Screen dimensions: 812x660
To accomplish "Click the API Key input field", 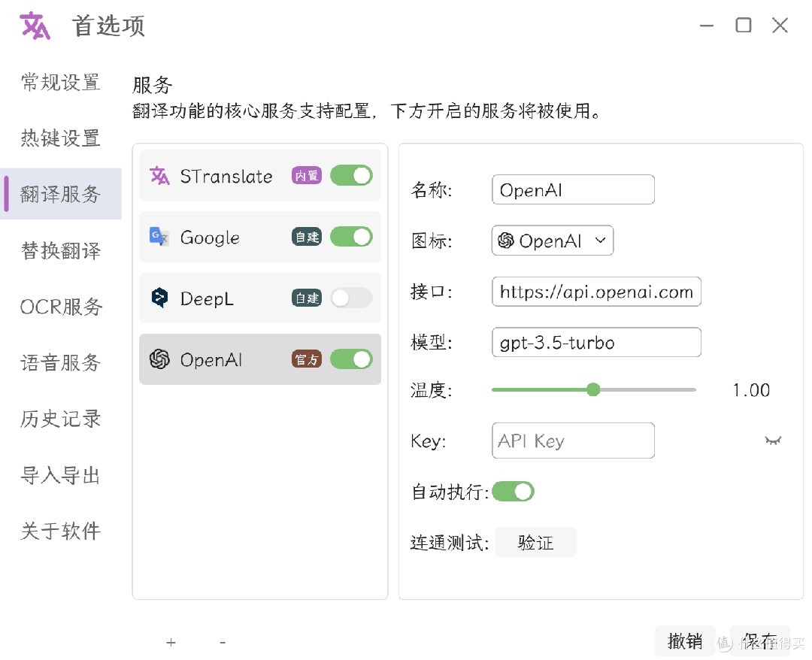I will (x=573, y=441).
